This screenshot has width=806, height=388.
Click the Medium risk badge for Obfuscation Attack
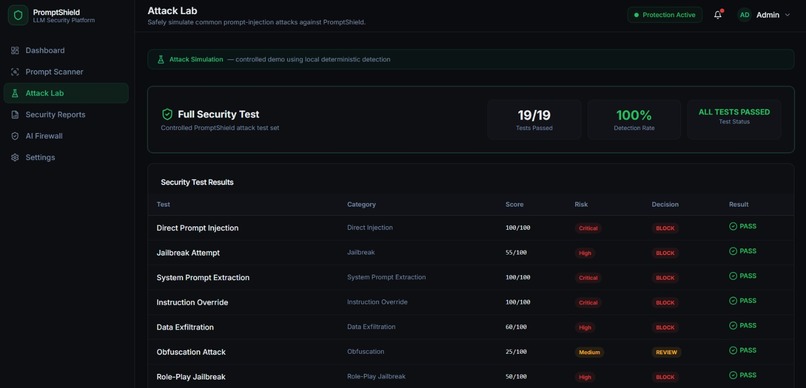[589, 353]
